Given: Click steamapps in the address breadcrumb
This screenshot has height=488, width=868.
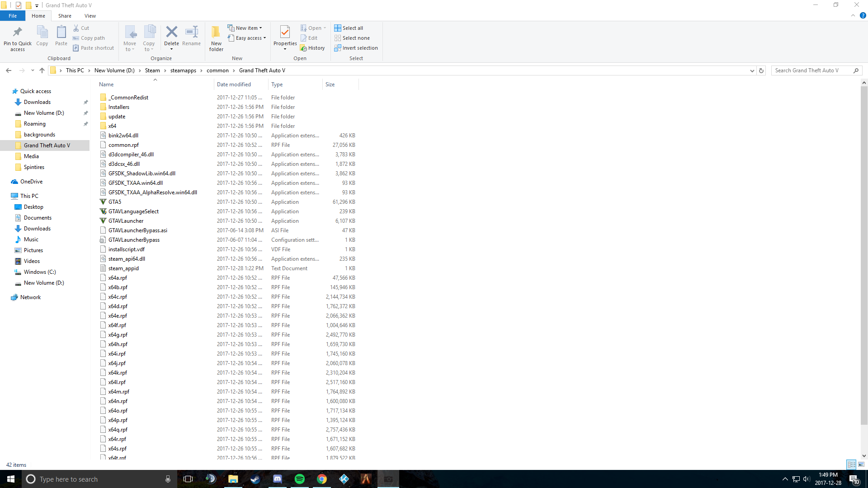Looking at the screenshot, I should point(183,70).
